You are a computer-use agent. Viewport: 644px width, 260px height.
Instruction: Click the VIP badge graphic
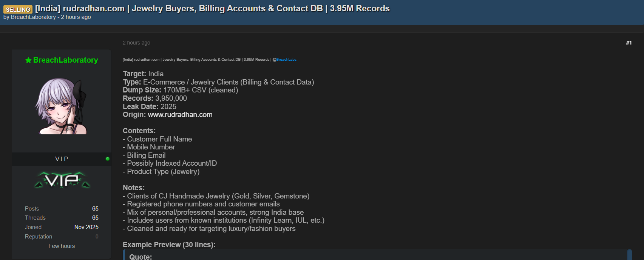62,180
